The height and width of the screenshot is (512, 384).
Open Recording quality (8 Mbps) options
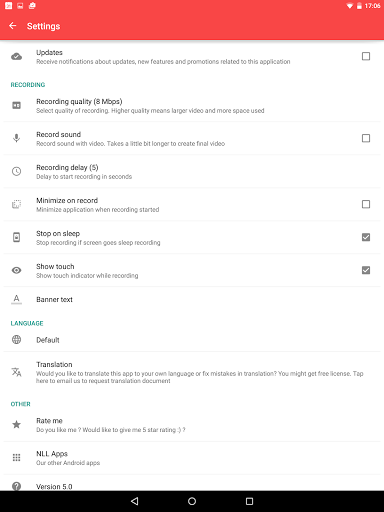192,106
